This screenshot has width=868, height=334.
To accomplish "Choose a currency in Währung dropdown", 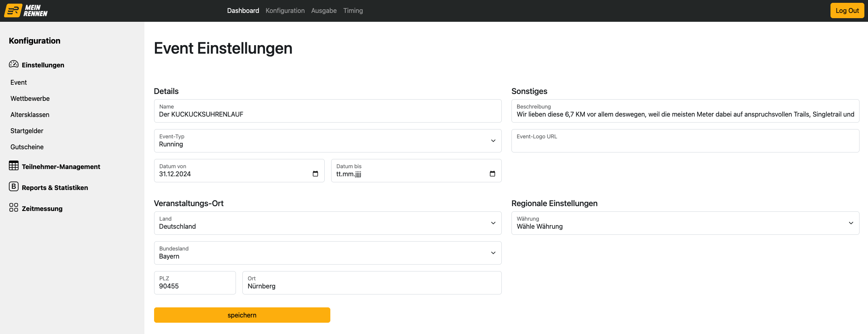I will (851, 223).
